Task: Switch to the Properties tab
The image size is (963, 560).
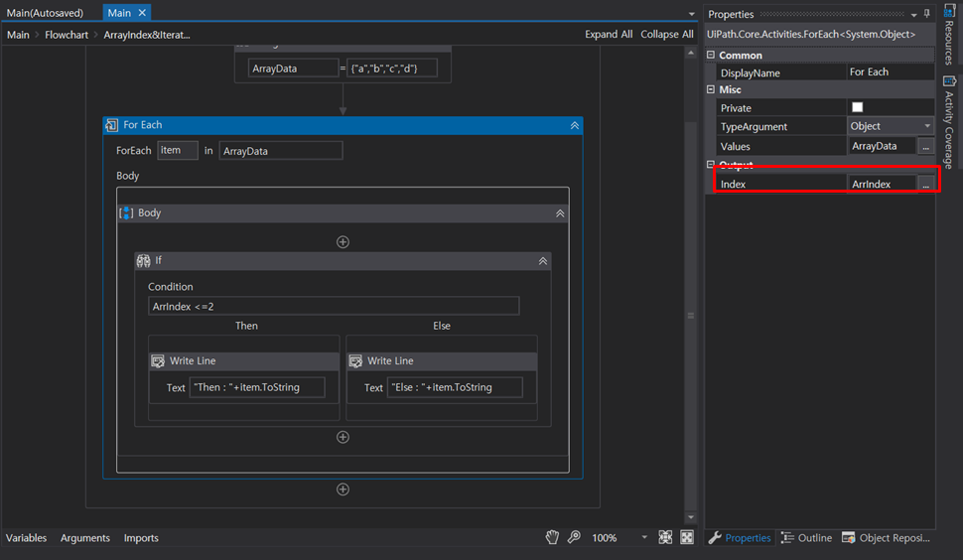Action: 740,538
